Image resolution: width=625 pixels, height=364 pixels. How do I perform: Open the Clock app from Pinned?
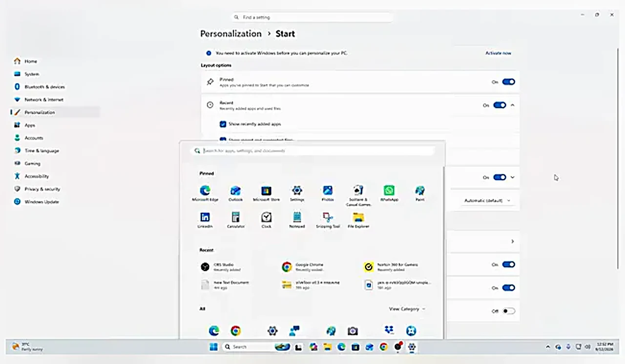coord(266,220)
